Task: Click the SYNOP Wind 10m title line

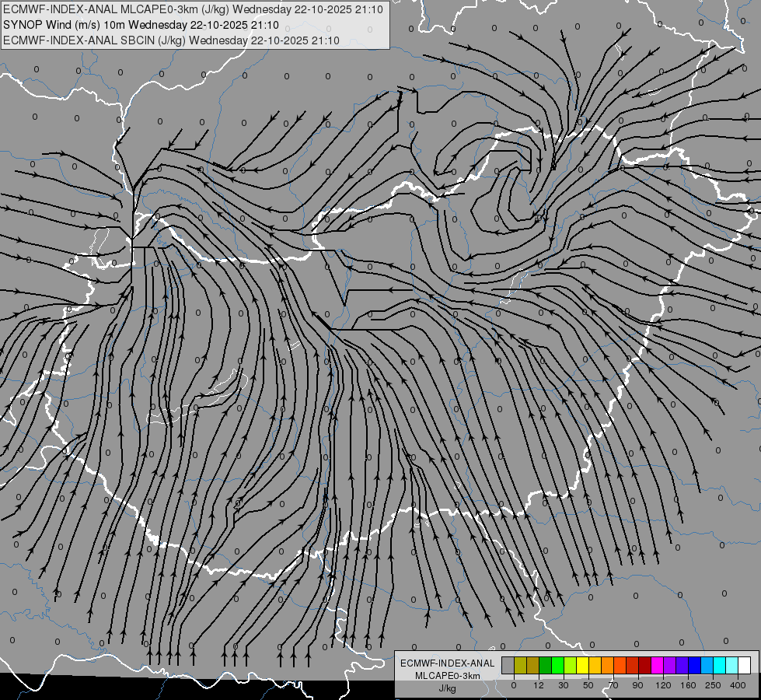Action: pos(141,25)
